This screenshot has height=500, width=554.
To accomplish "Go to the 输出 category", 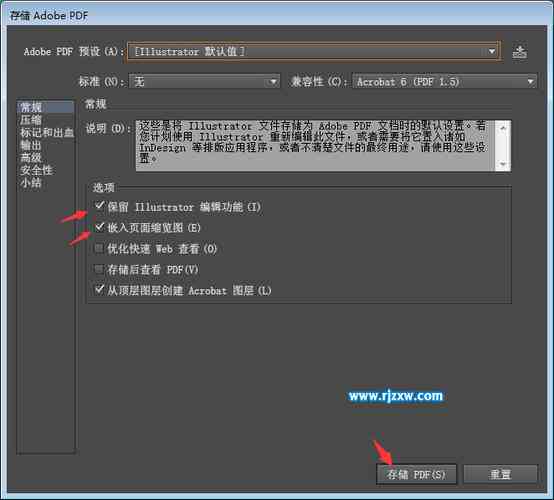I will [x=31, y=145].
